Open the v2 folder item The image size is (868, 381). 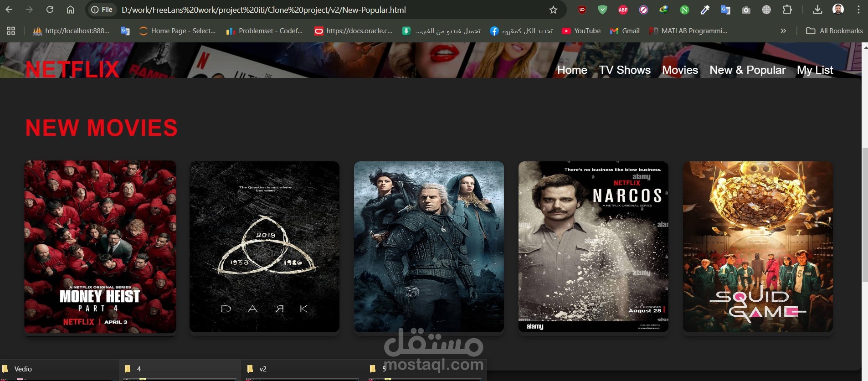click(303, 369)
